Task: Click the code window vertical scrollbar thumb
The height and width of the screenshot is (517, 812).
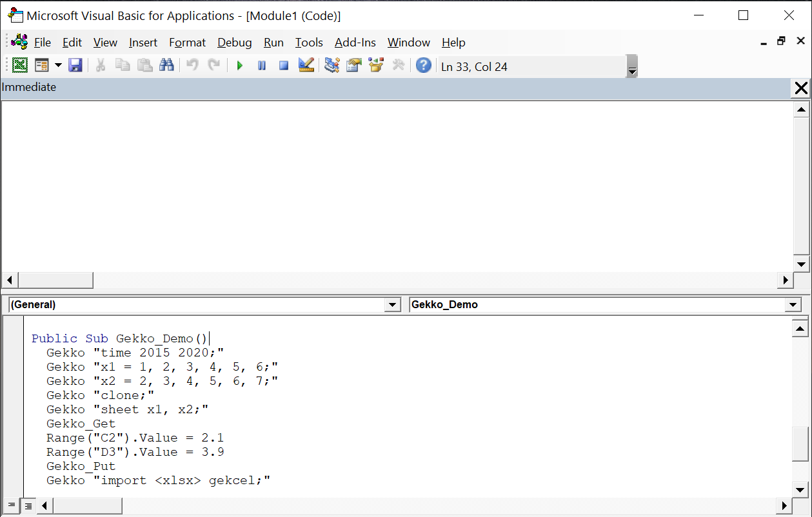Action: pyautogui.click(x=800, y=444)
